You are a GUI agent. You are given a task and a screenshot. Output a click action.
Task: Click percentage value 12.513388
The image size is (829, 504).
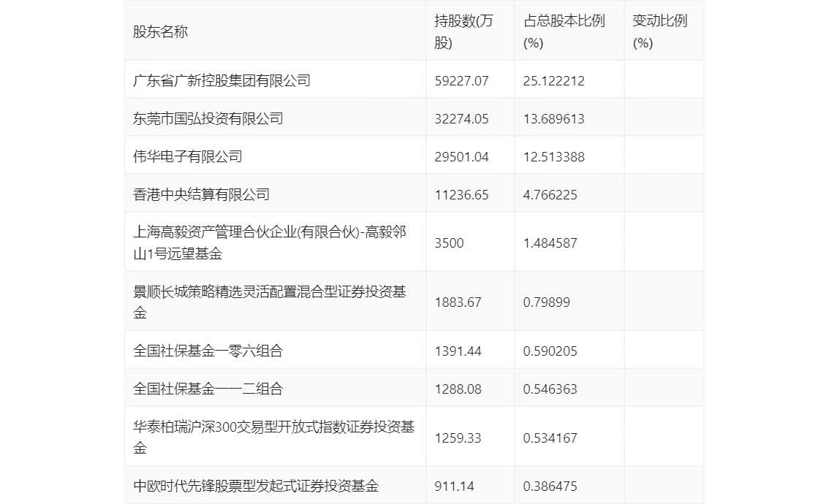coord(553,157)
